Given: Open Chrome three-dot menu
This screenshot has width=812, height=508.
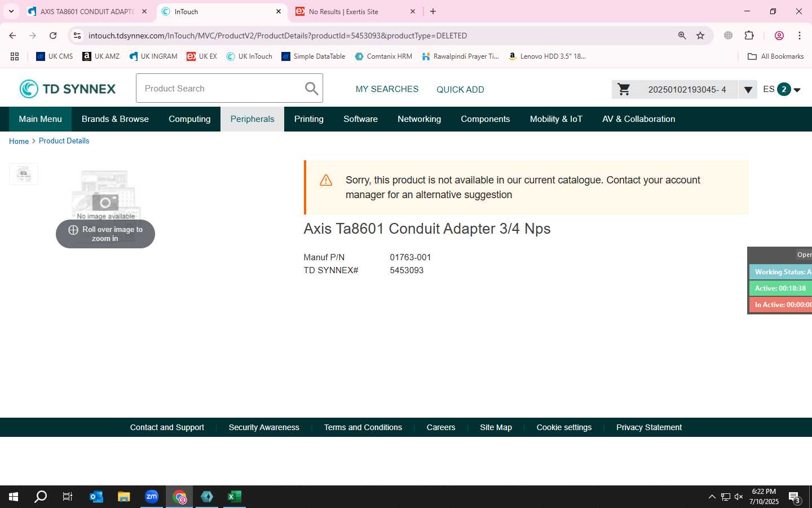Looking at the screenshot, I should coord(800,36).
